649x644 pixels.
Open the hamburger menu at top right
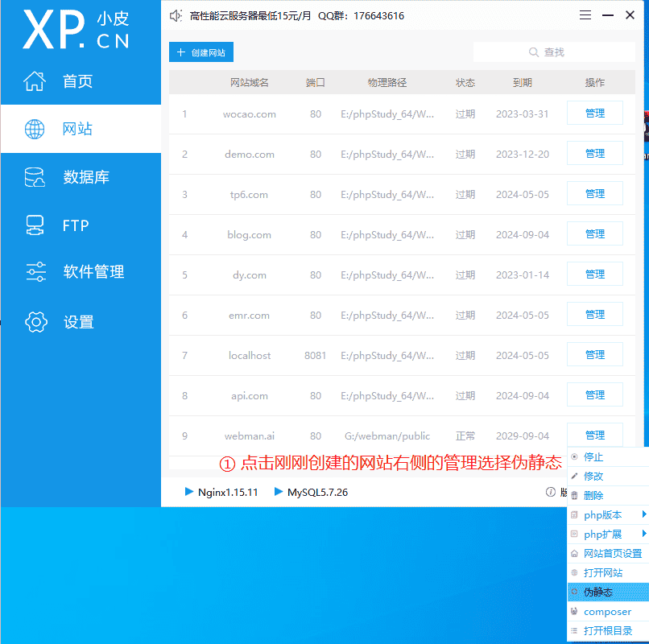click(585, 14)
